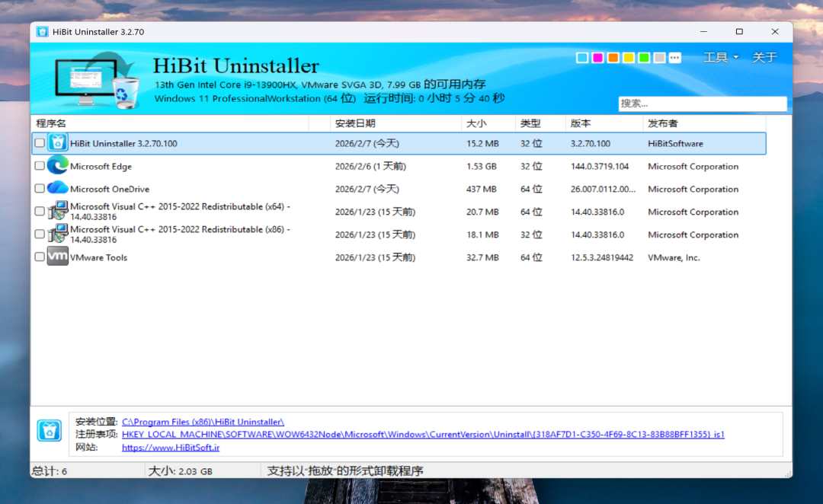Check the HiBit Uninstaller 3.2.70.100 checkbox
The width and height of the screenshot is (823, 504).
tap(40, 142)
